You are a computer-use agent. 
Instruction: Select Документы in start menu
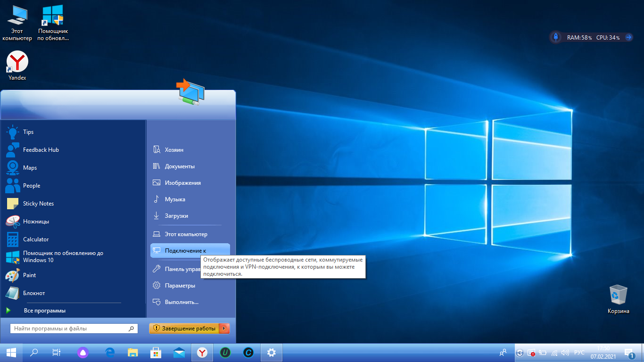(180, 166)
